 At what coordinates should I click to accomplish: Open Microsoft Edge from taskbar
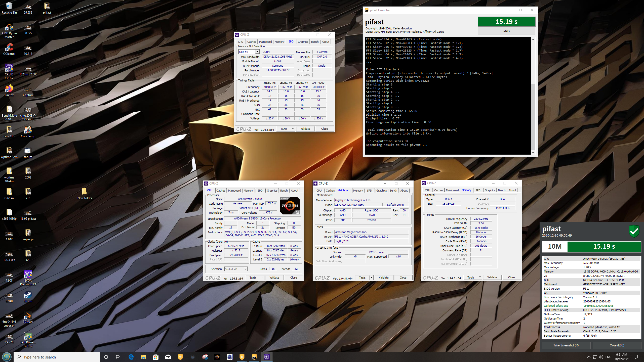(131, 357)
